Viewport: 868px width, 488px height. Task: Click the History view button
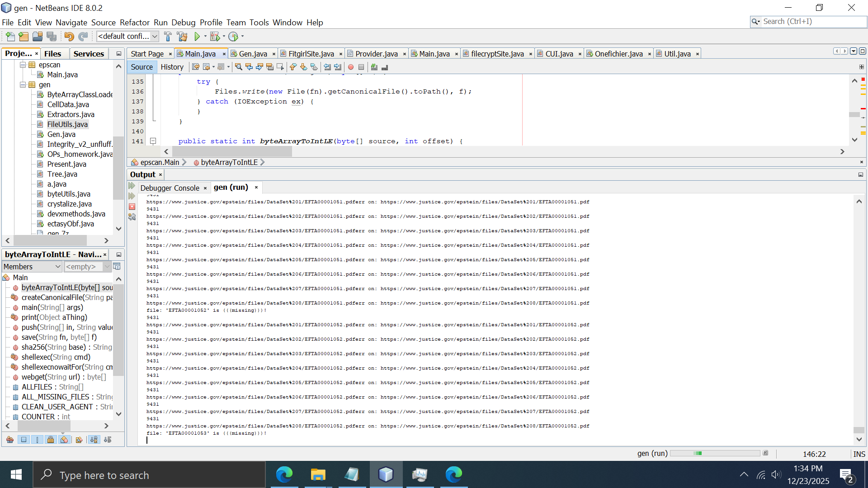pos(172,67)
